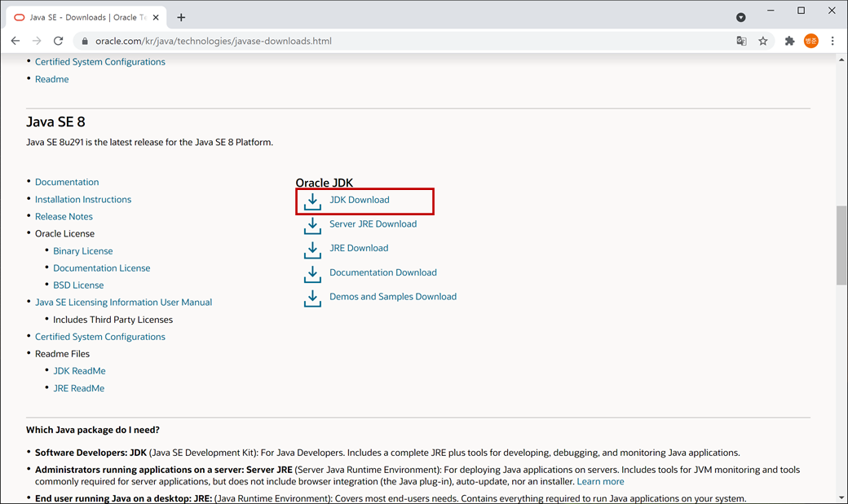Image resolution: width=848 pixels, height=504 pixels.
Task: Open the JRE Download link
Action: [359, 248]
